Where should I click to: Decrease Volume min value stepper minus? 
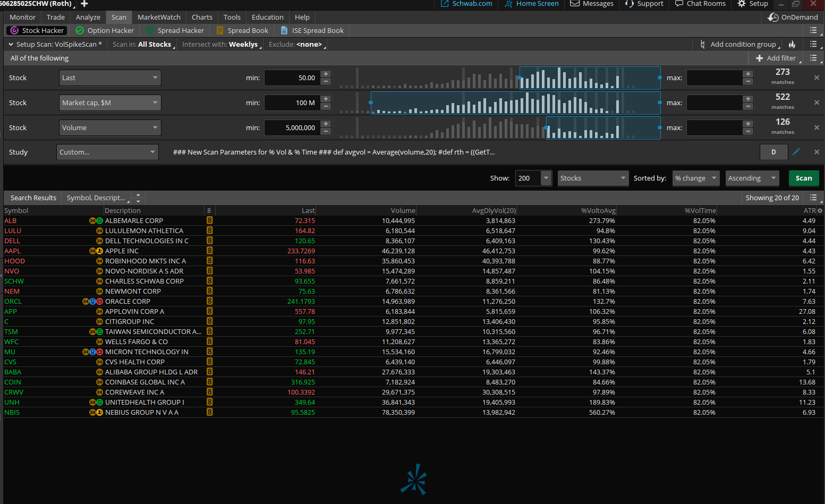[326, 131]
